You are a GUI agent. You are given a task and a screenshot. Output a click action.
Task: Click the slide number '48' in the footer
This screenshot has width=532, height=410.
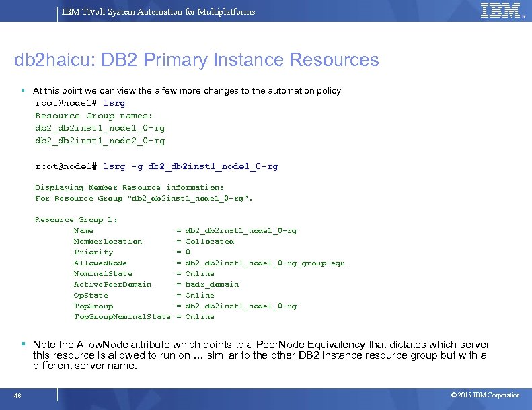tap(17, 396)
